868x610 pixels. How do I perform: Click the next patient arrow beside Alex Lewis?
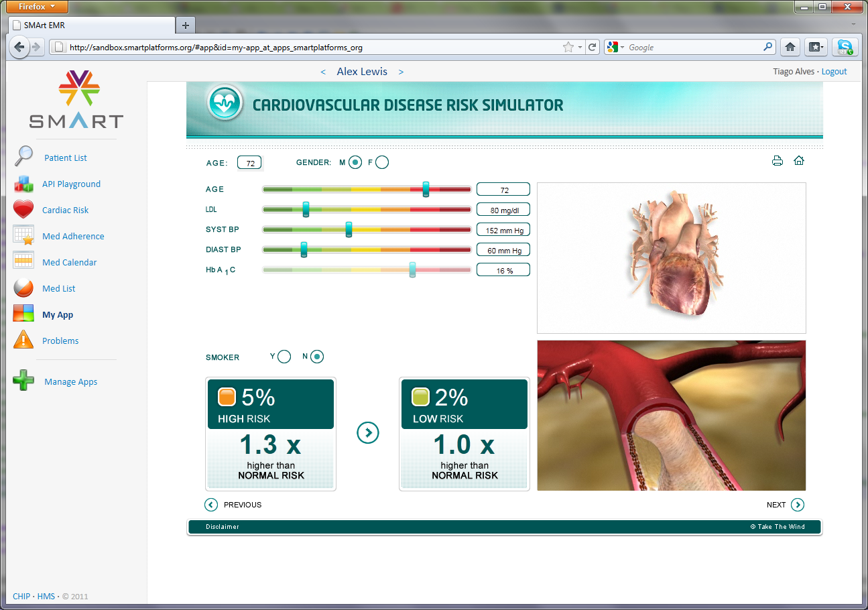[401, 71]
